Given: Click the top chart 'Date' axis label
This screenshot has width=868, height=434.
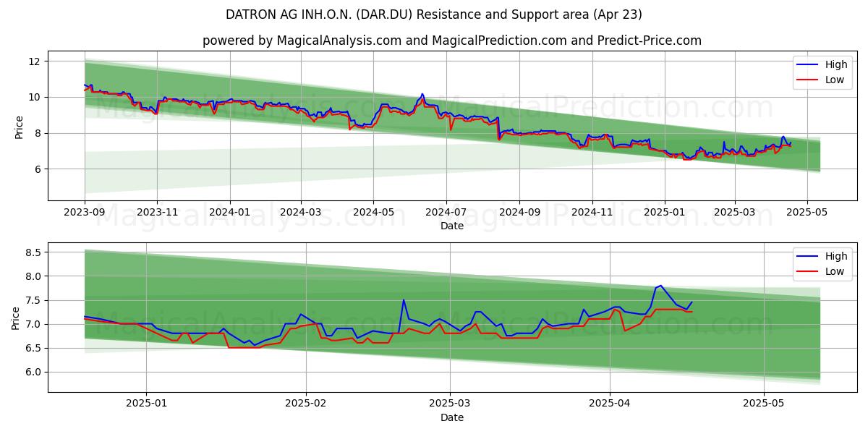Looking at the screenshot, I should (452, 226).
